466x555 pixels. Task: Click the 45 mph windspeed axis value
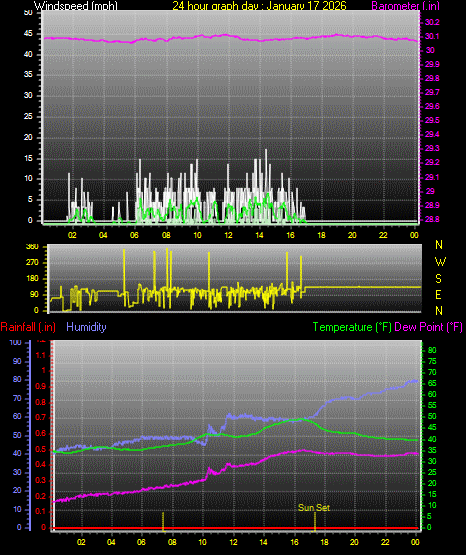(28, 34)
